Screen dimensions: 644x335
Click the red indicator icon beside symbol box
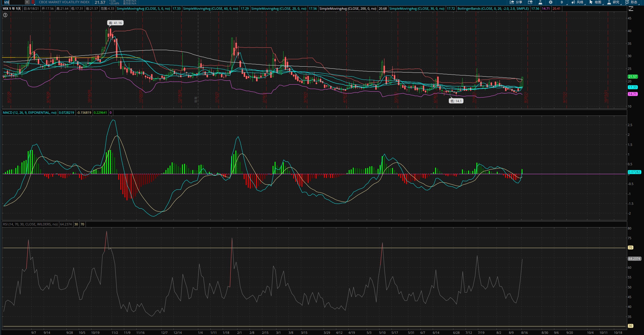click(33, 2)
